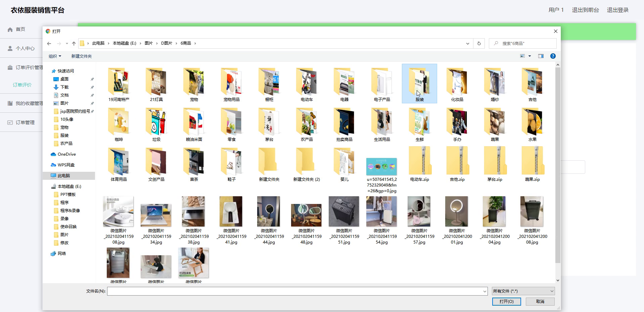Open the change view options dropdown arrow
The image size is (644, 312).
[530, 56]
